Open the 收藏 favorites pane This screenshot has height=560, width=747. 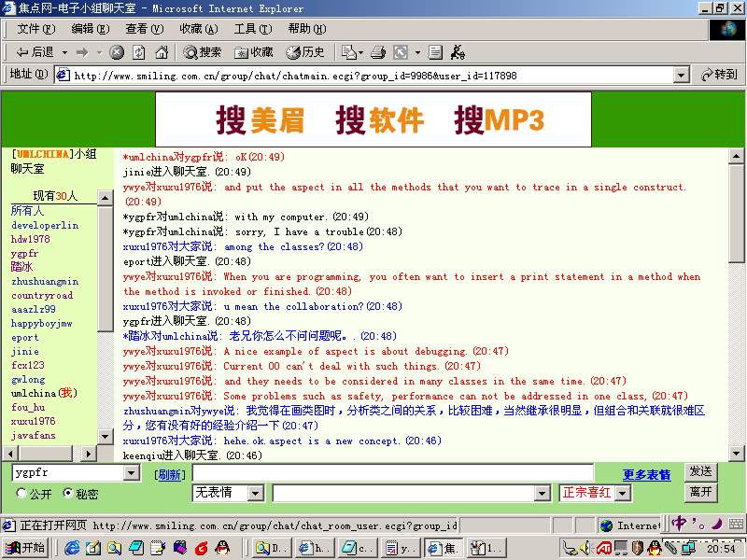[254, 52]
